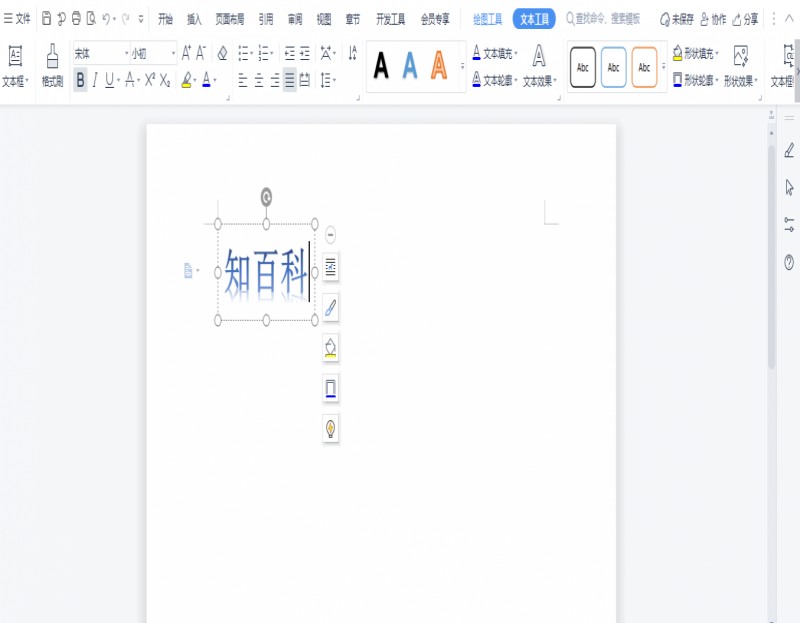
Task: Open 形状填充 shape fill dropdown
Action: tap(696, 53)
